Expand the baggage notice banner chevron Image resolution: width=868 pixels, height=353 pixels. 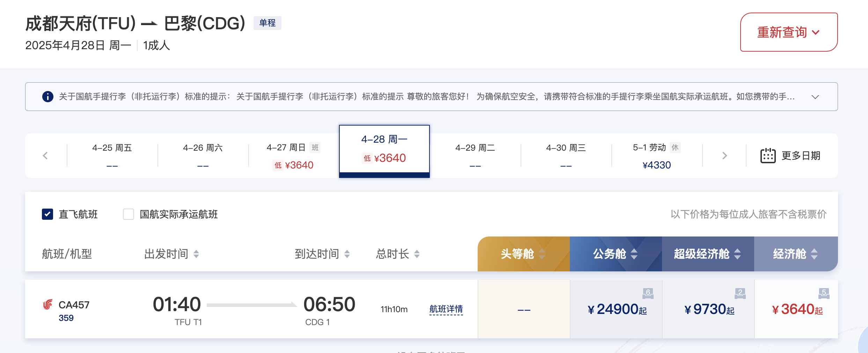point(815,97)
